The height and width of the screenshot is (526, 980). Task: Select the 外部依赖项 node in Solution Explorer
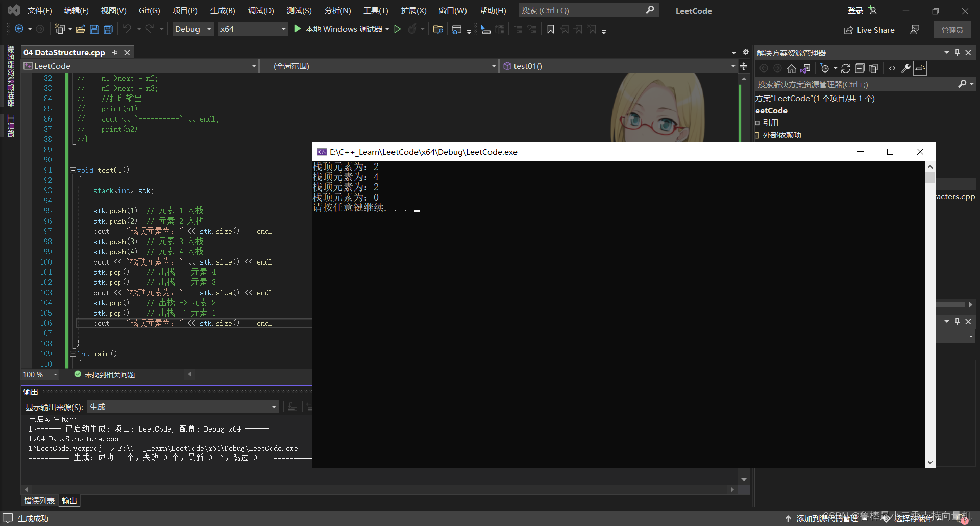point(782,135)
